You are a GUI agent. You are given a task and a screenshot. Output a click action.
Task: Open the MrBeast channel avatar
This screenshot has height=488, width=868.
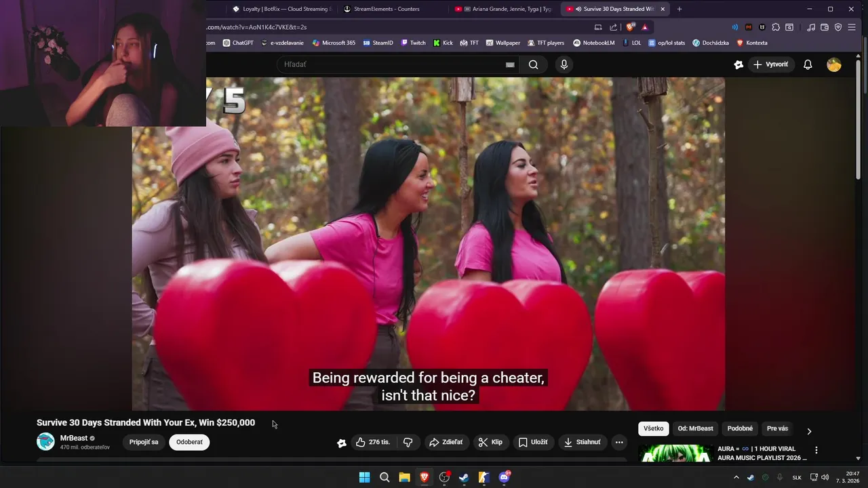tap(45, 442)
